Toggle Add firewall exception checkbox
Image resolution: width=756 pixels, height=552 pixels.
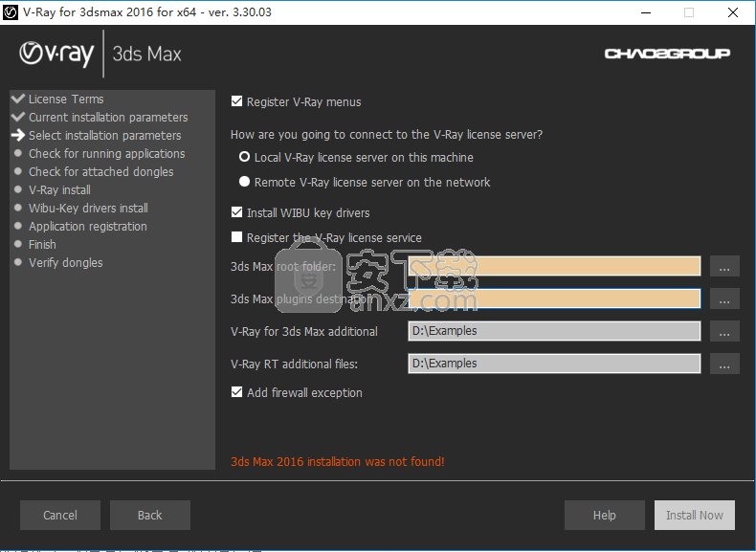click(236, 392)
